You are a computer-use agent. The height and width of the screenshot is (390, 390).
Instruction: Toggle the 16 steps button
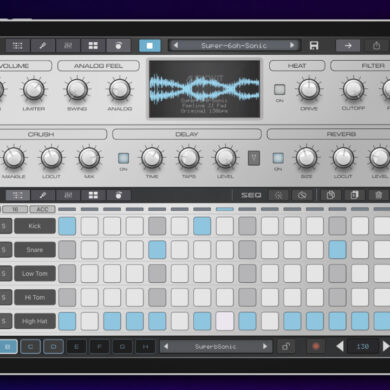(15, 209)
